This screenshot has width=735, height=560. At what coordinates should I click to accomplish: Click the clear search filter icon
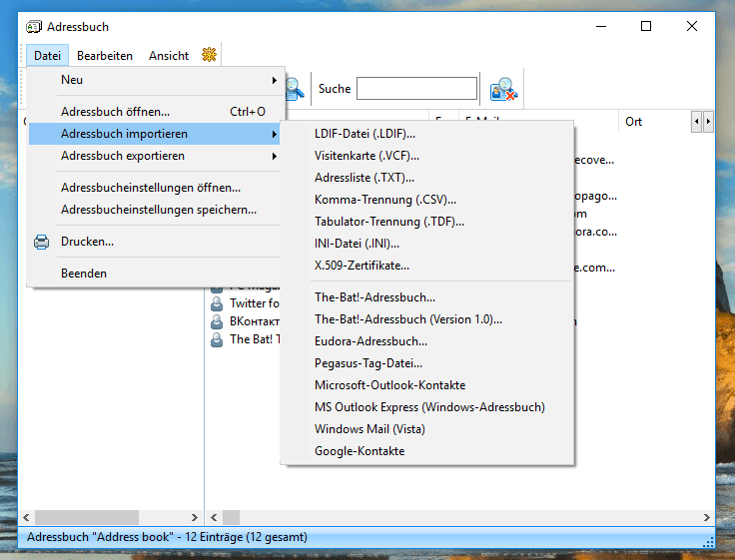pyautogui.click(x=503, y=89)
